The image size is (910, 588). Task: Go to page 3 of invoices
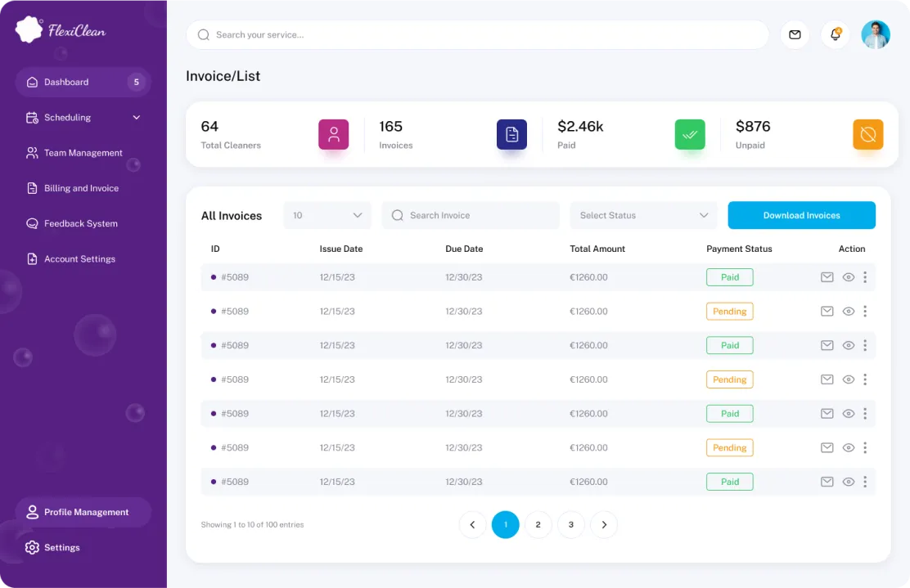pos(571,524)
